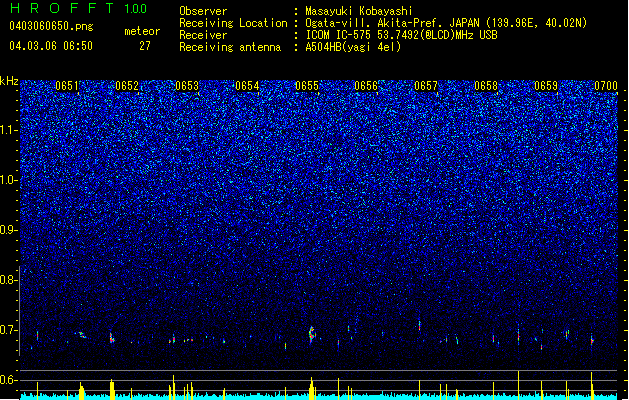Image resolution: width=629 pixels, height=400 pixels.
Task: Click the 0.9 kHz axis label
Action: click(9, 230)
